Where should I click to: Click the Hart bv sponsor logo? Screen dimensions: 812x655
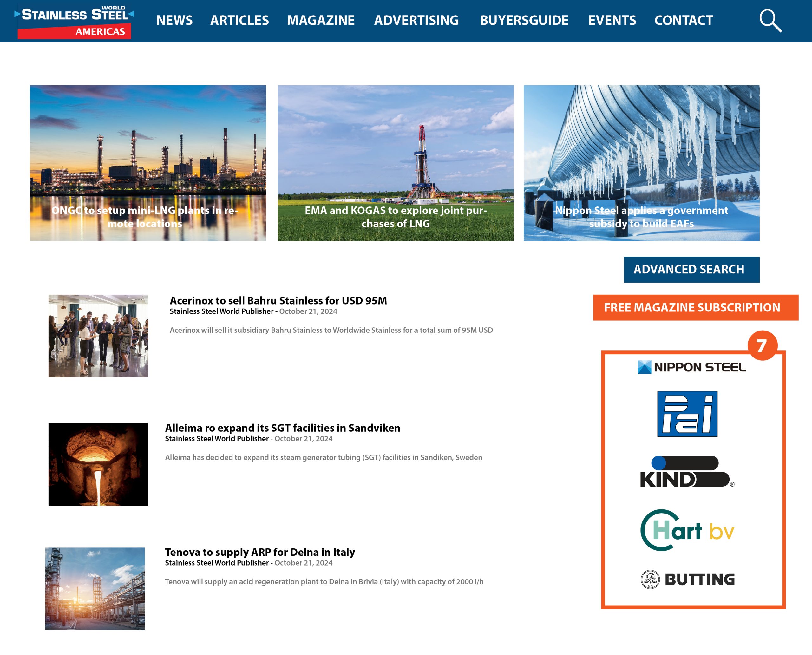click(687, 530)
